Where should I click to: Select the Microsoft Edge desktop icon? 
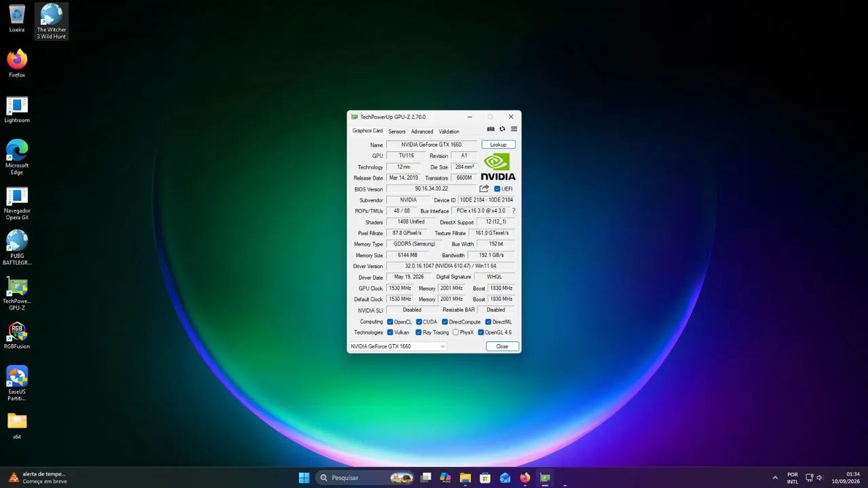[x=17, y=157]
